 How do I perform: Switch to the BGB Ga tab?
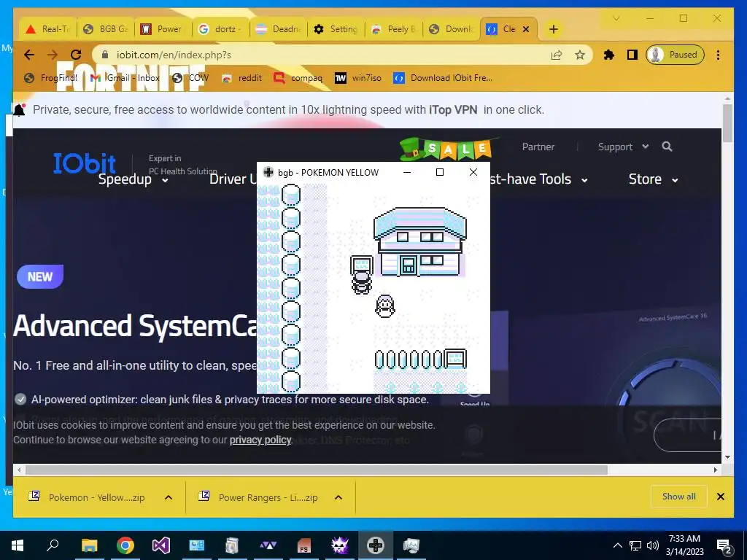click(106, 29)
